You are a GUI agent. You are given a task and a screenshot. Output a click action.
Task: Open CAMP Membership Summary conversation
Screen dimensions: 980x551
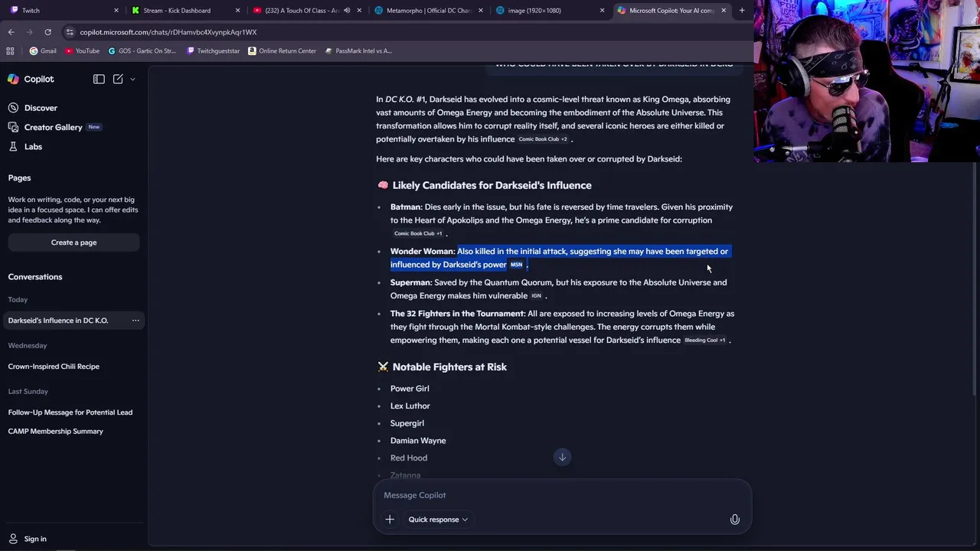coord(55,432)
